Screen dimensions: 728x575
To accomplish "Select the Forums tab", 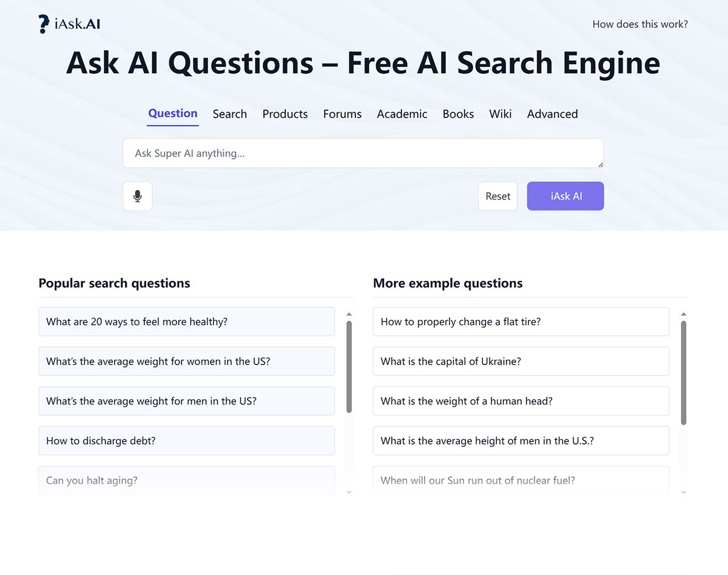I will pos(342,114).
